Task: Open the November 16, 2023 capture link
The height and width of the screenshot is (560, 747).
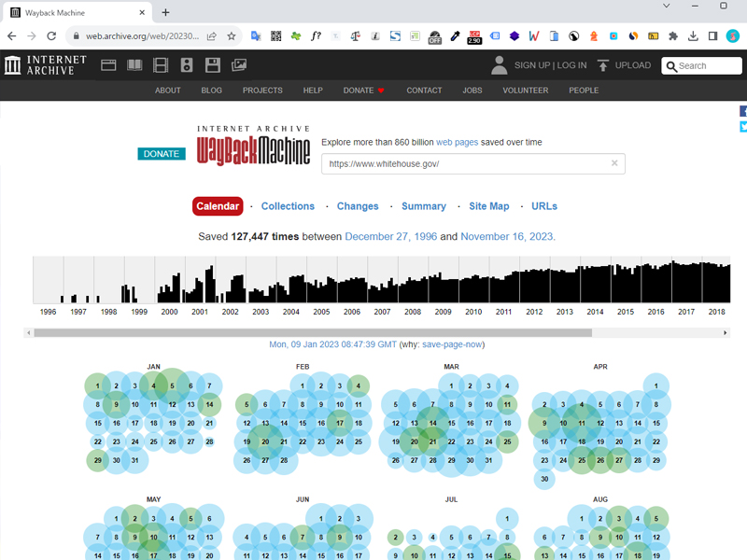Action: [x=507, y=237]
